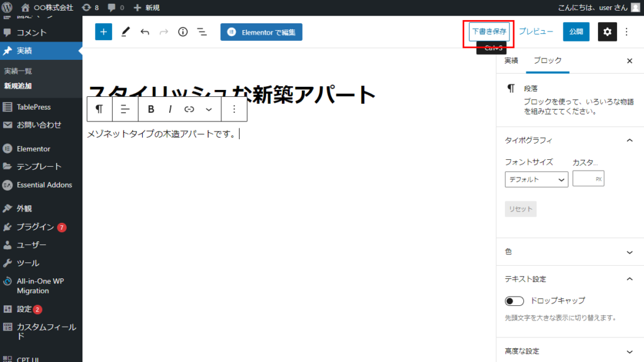Click the Elementor で編集 button

tap(261, 32)
